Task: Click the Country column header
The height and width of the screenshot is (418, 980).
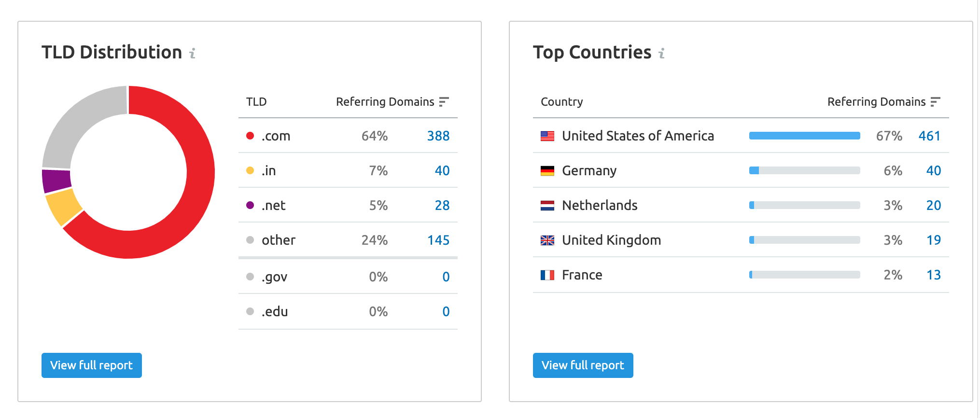Action: tap(562, 102)
